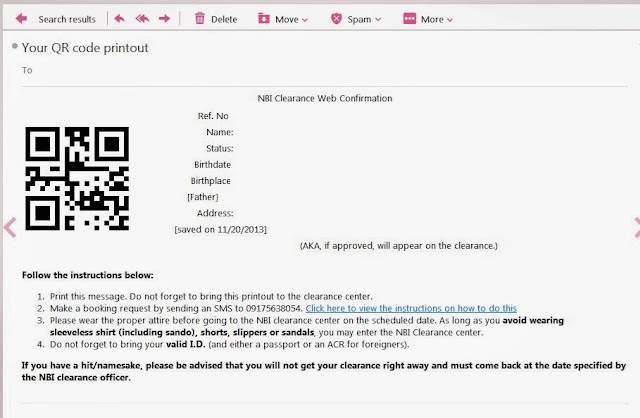Click the Delete trash can icon
Screen dimensions: 640x418
[200, 18]
